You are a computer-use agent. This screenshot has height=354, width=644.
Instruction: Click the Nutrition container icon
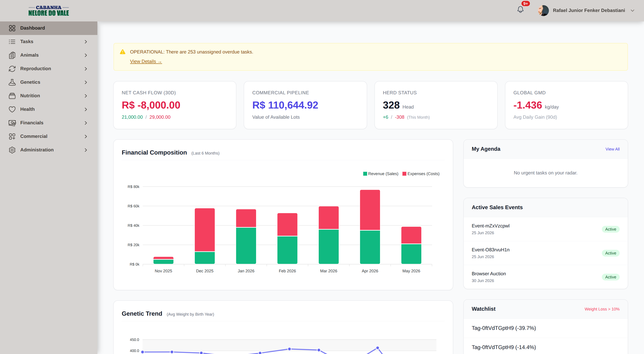[x=12, y=96]
